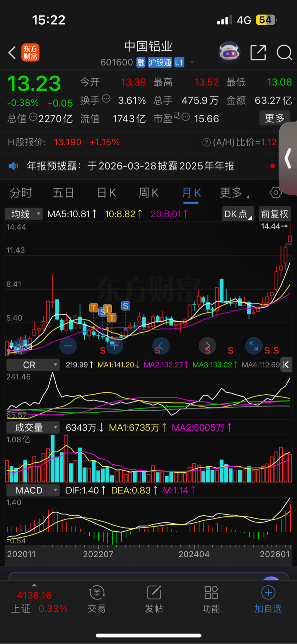This screenshot has height=644, width=297.
Task: Switch to the 周K tab
Action: pos(148,192)
